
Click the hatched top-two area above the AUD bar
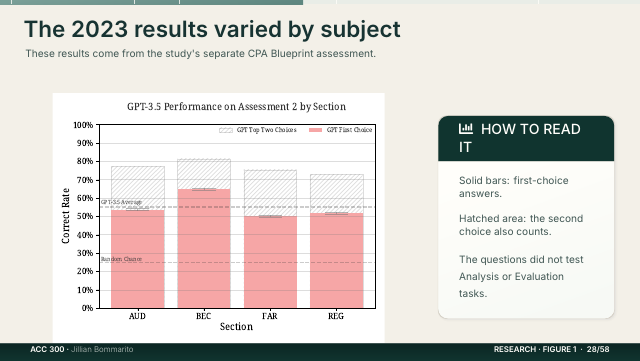tap(138, 188)
